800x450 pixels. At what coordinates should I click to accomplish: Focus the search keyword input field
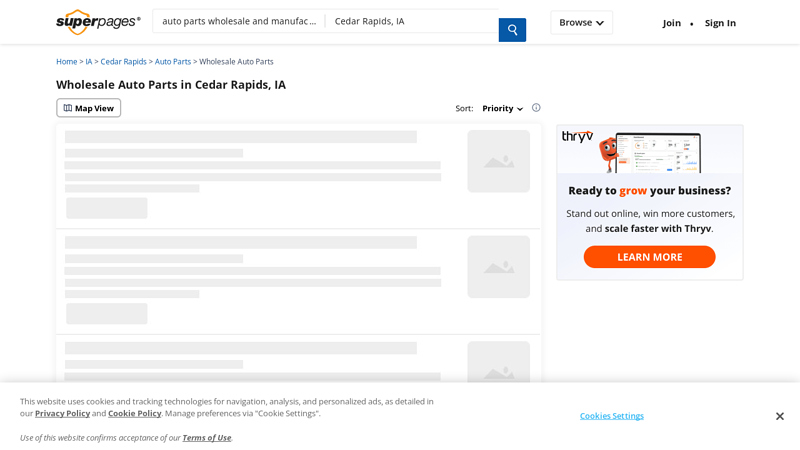239,21
